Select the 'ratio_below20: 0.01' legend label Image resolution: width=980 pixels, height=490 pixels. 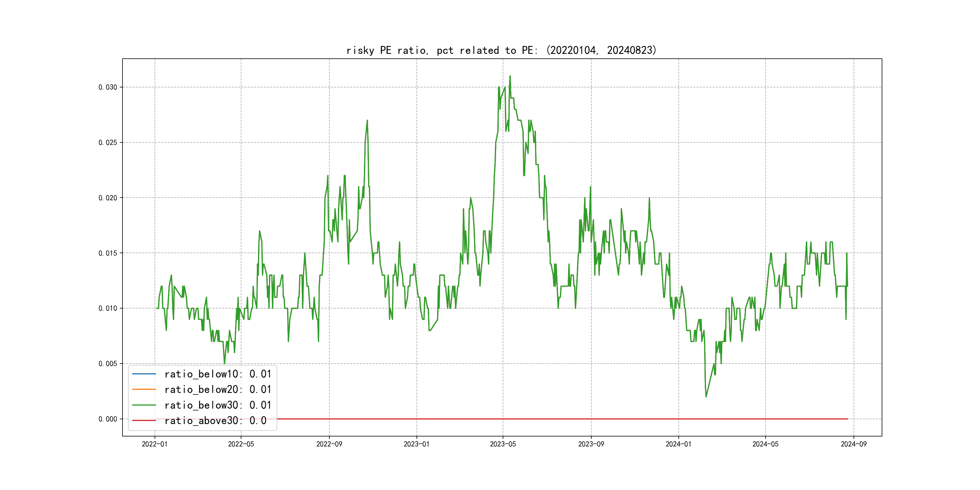(217, 389)
